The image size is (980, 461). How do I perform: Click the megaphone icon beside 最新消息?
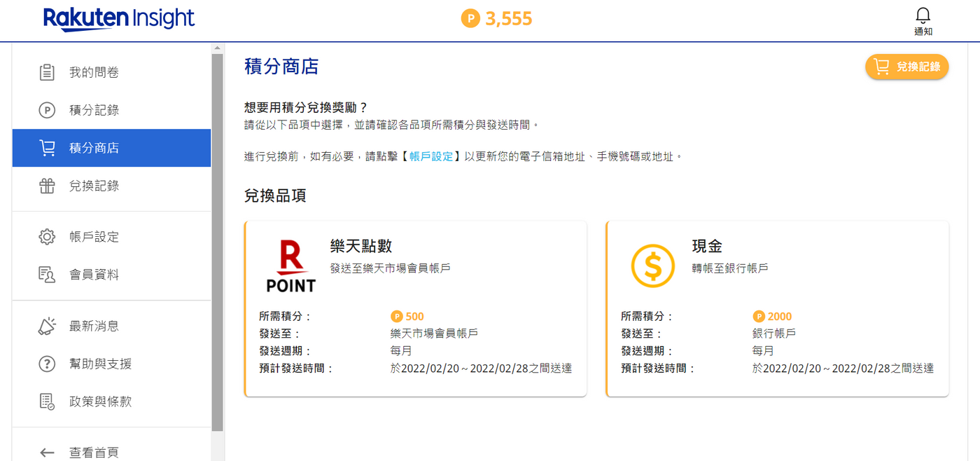pos(47,326)
